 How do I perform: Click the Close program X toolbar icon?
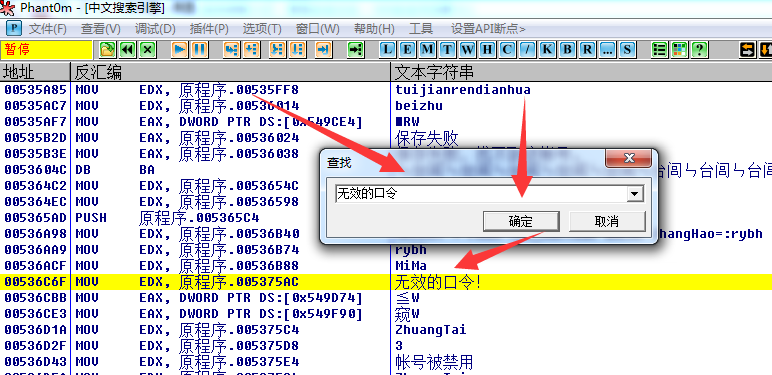click(x=148, y=49)
